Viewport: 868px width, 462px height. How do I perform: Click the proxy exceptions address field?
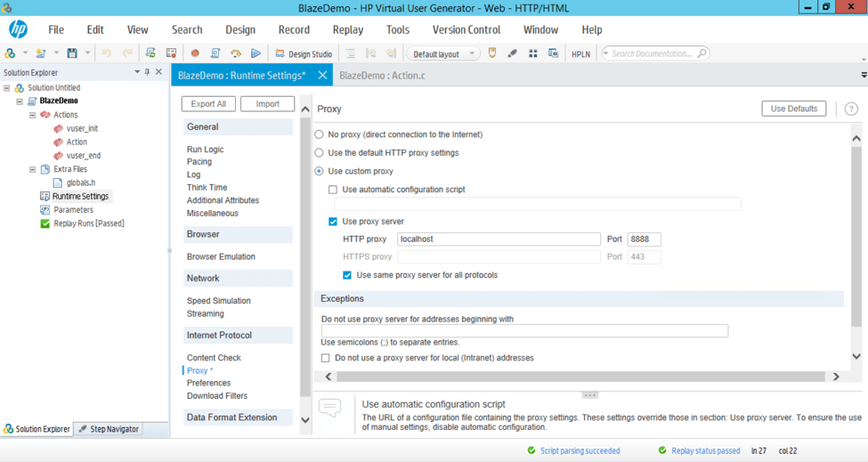point(524,331)
